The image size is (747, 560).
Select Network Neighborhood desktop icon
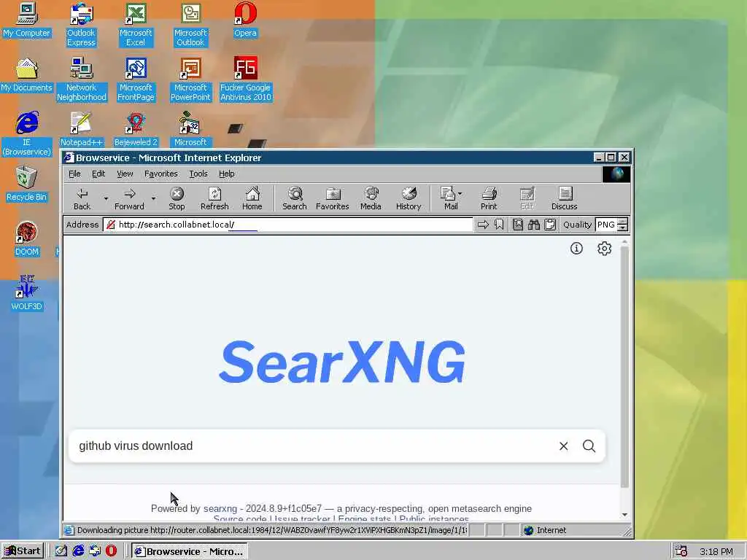click(x=81, y=79)
